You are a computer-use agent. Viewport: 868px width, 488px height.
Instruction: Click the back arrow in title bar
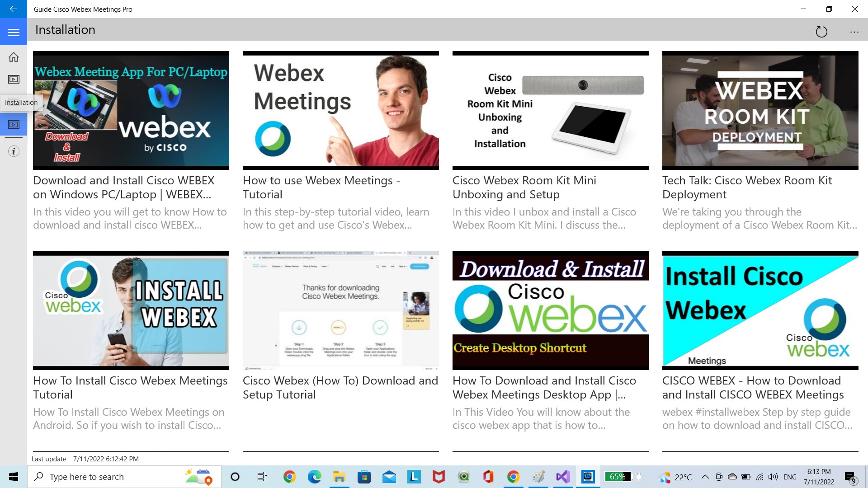pos(13,9)
